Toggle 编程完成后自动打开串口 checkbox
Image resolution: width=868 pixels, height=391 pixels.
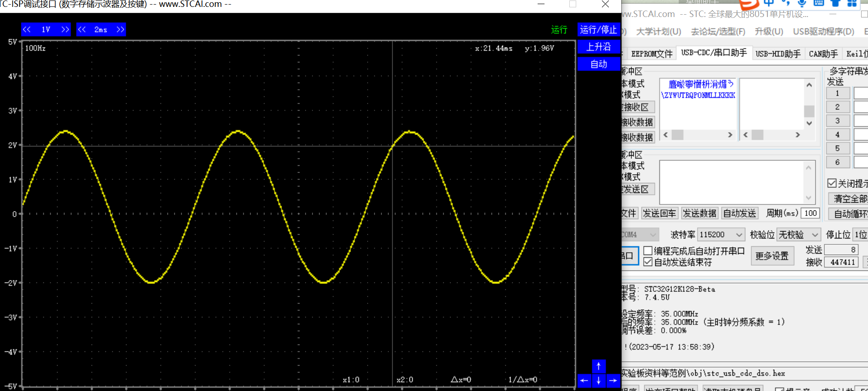coord(648,251)
